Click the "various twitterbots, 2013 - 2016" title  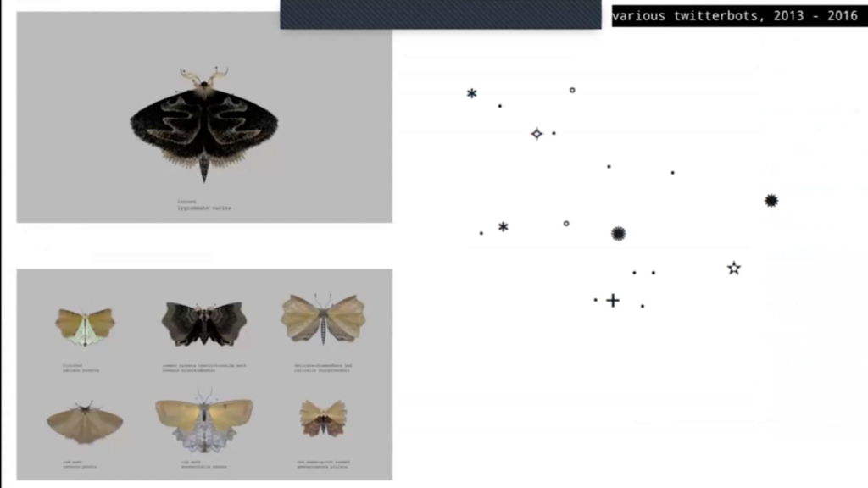point(735,15)
